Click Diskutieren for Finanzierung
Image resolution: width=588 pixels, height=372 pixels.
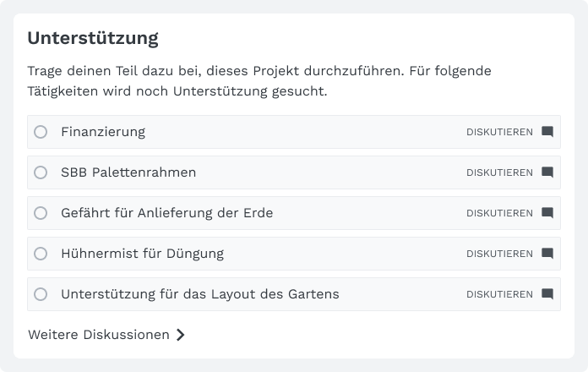(499, 132)
